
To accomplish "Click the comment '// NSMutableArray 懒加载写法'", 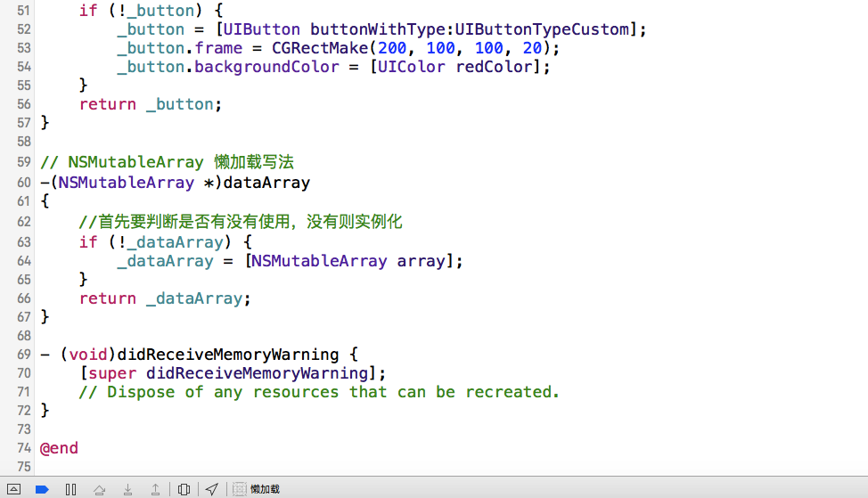I will 168,162.
